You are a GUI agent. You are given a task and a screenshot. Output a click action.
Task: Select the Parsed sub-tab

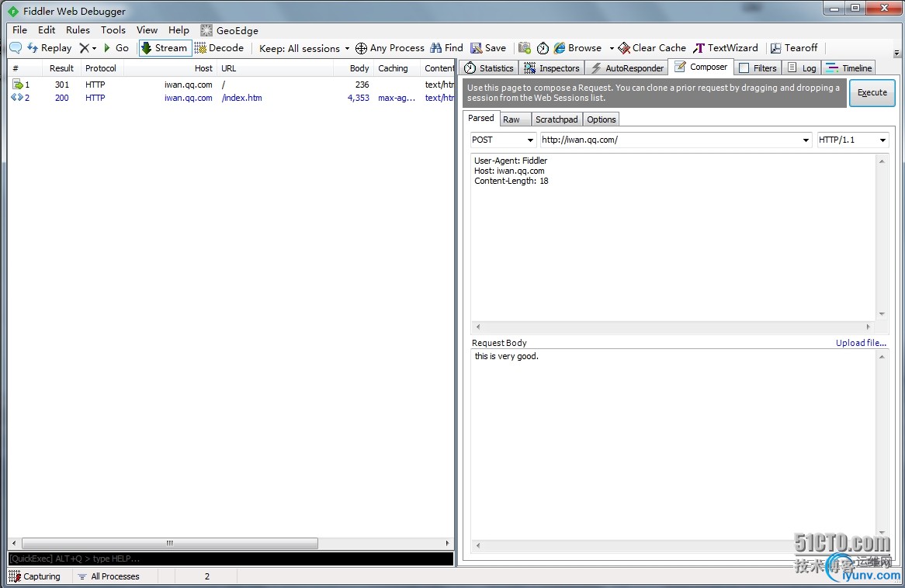(480, 118)
